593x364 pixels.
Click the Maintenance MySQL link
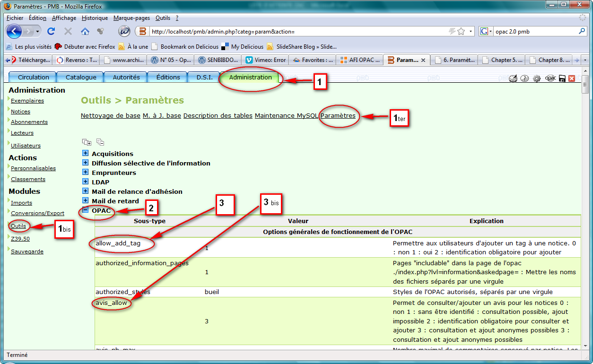coord(286,116)
